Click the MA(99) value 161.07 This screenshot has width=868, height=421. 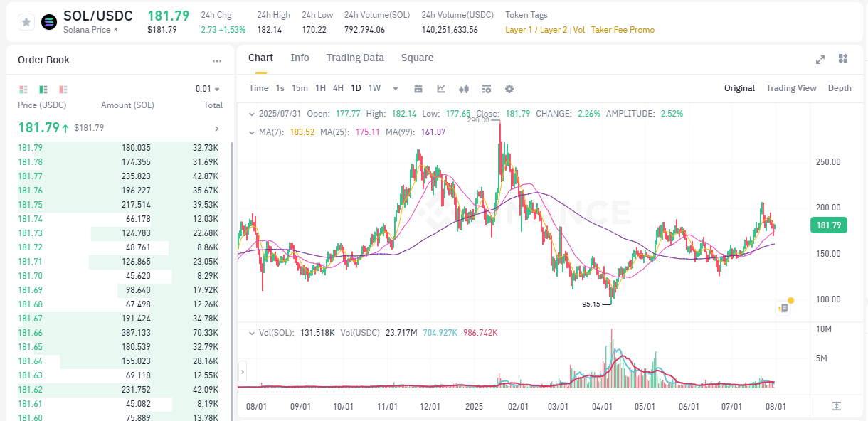tap(433, 132)
